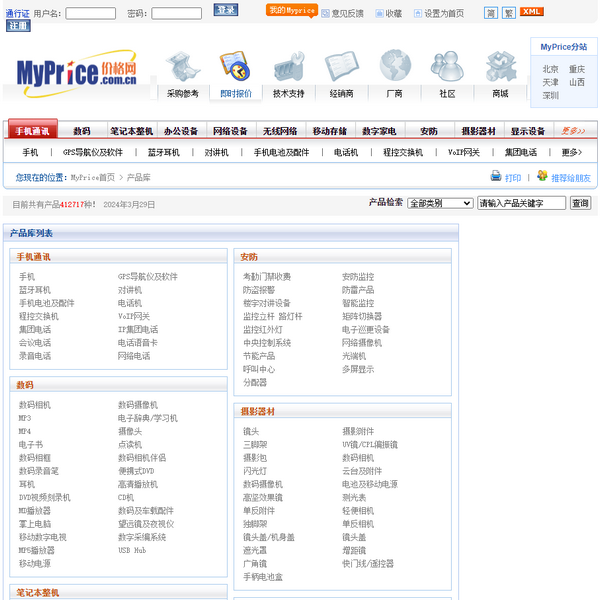600x600 pixels.
Task: Open the 全部类别 category dropdown
Action: 439,203
